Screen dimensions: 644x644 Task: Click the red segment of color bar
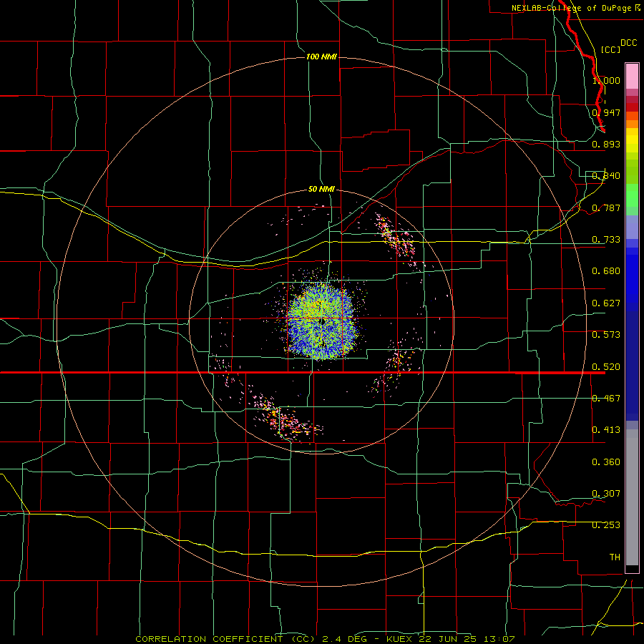click(x=632, y=107)
